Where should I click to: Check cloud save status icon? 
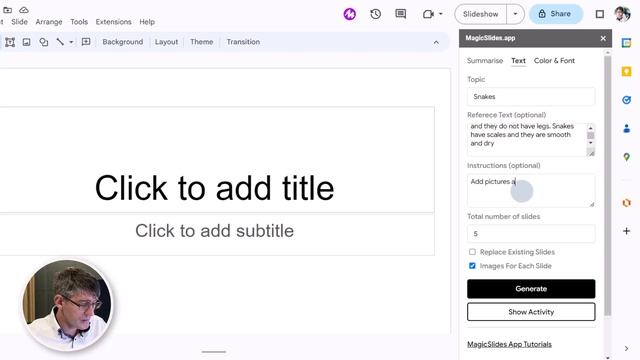[24, 10]
